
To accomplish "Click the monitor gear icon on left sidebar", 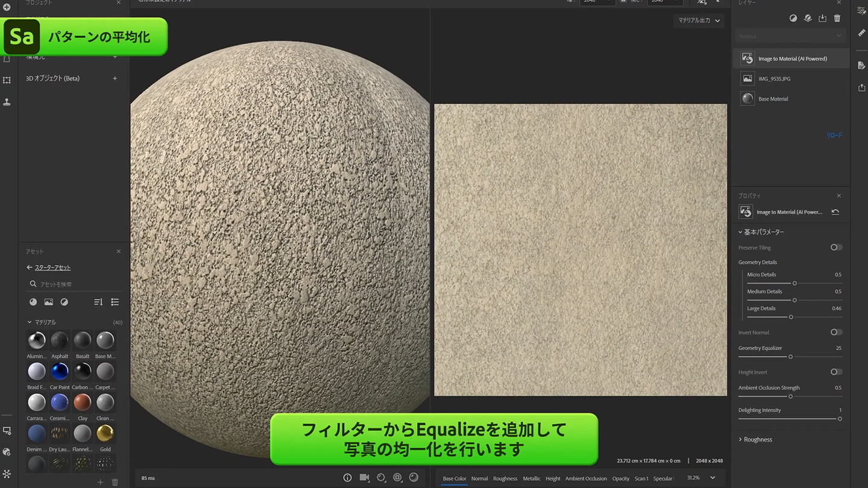I will click(x=7, y=431).
